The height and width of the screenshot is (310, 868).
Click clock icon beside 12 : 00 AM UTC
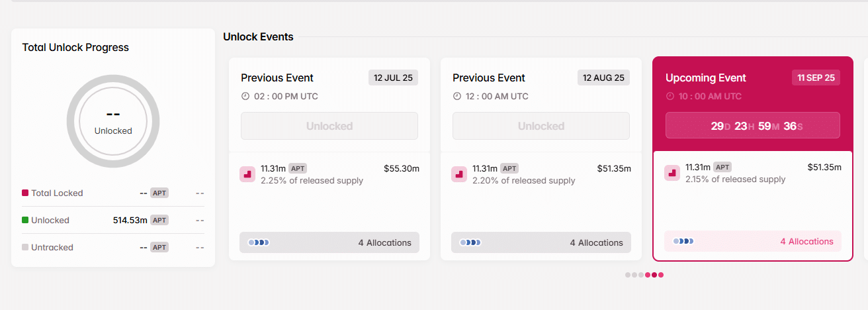(457, 96)
